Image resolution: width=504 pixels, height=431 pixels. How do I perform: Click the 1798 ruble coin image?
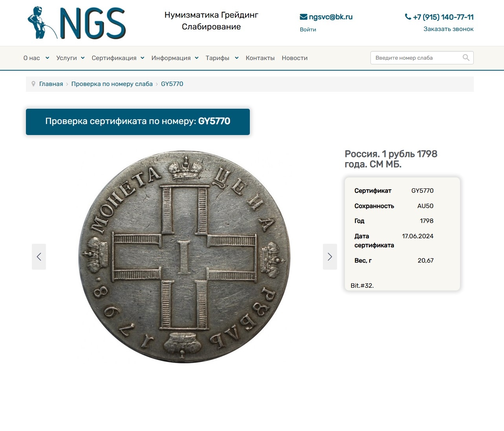184,257
